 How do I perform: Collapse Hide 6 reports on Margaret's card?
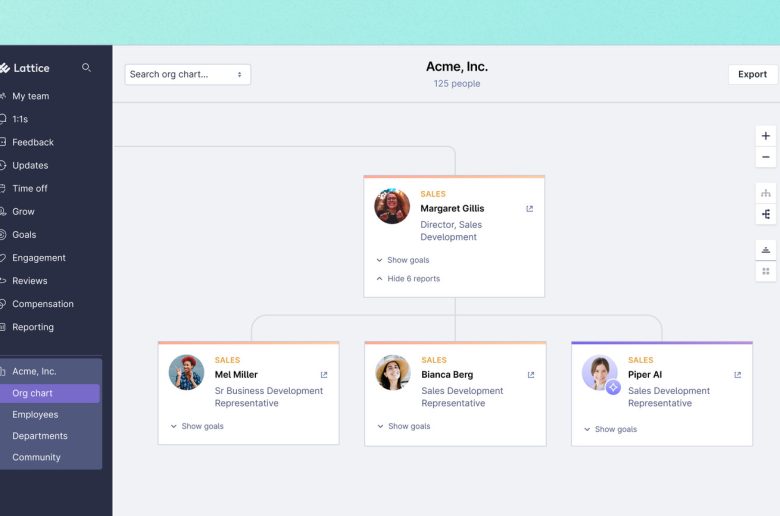pos(408,279)
